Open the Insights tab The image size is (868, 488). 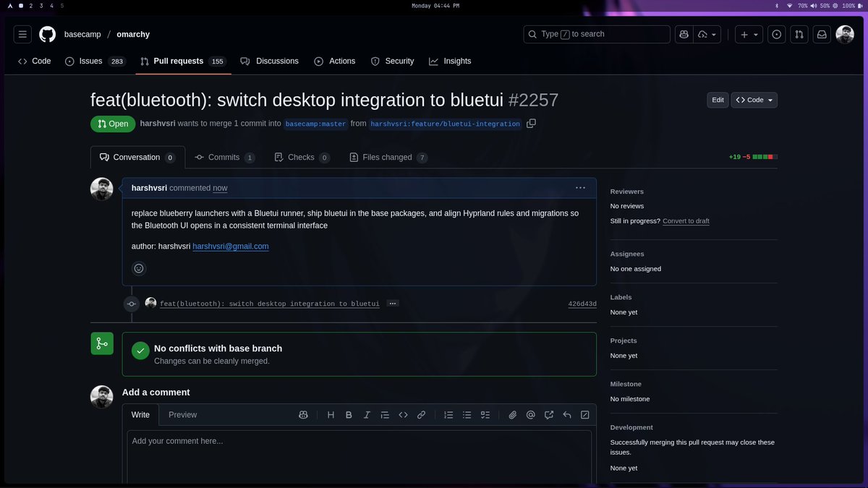pyautogui.click(x=450, y=61)
